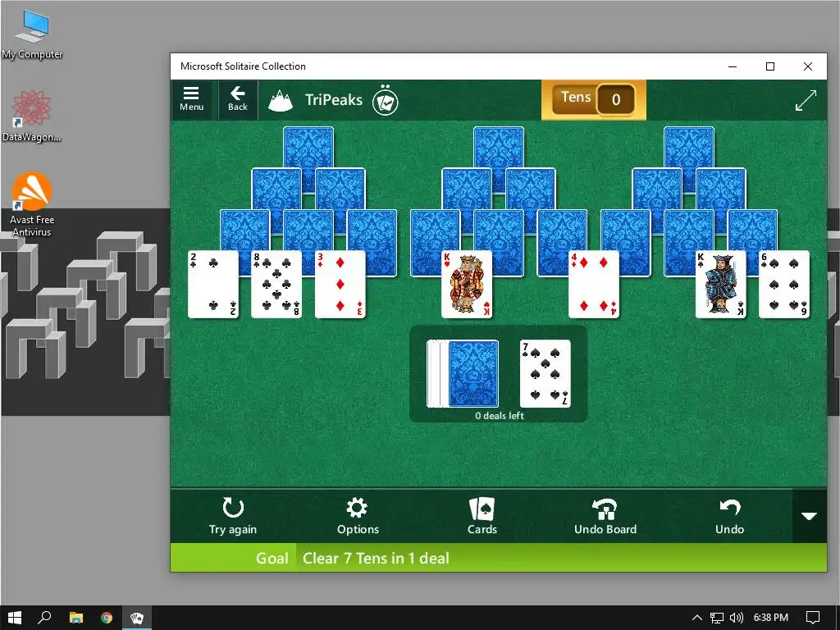Open My Computer desktop icon
The width and height of the screenshot is (840, 630).
click(32, 34)
